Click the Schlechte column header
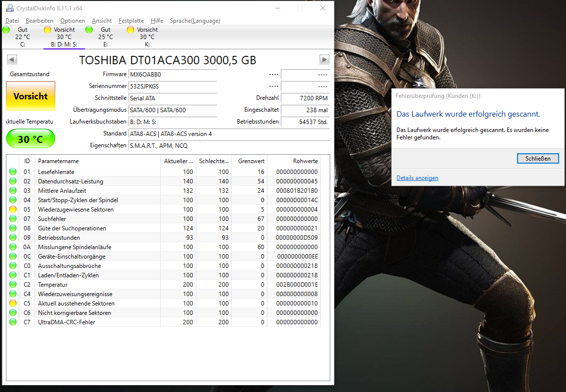Viewport: 566px width, 392px height. (214, 161)
